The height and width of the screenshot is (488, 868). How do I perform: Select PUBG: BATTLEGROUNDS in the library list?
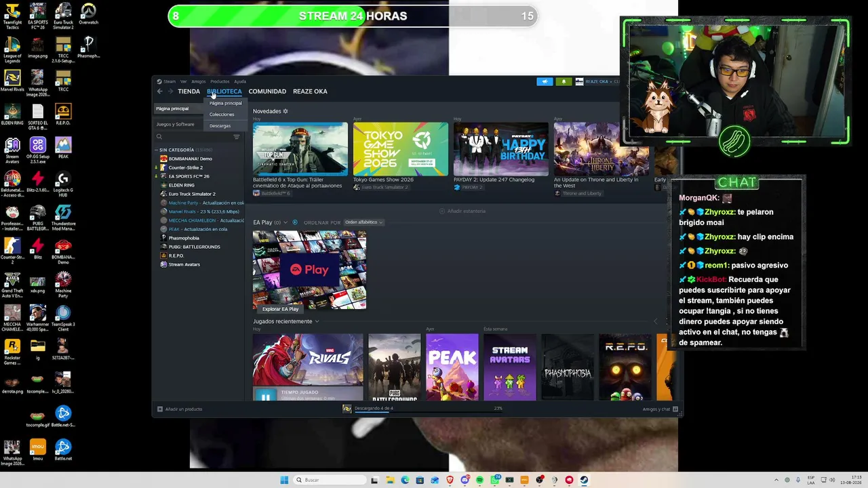pos(194,247)
